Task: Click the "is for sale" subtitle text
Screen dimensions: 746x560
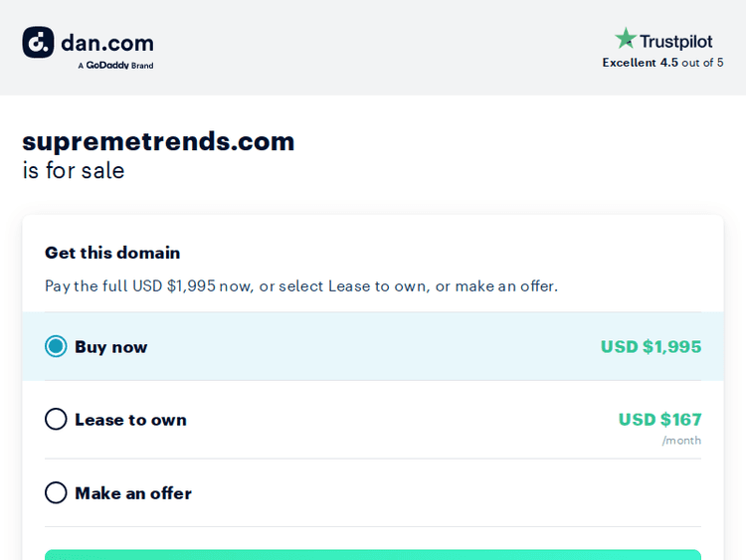Action: point(74,171)
